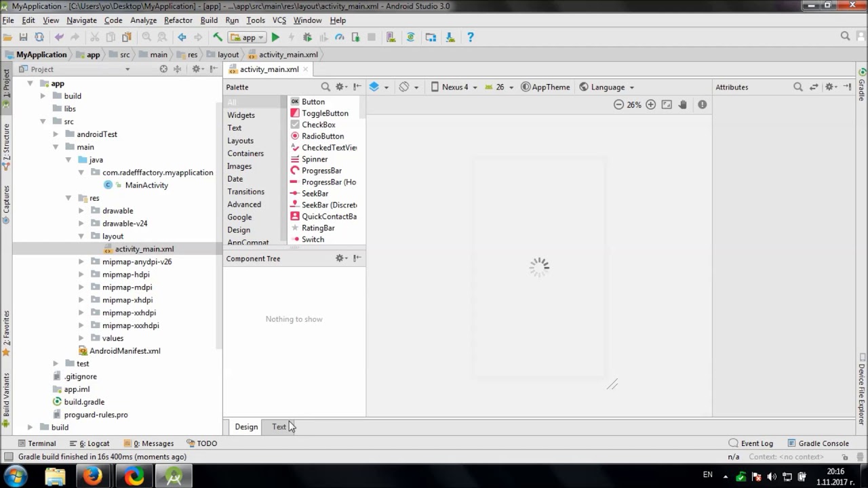Viewport: 868px width, 488px height.
Task: Open the API level 26 dropdown
Action: coord(500,87)
